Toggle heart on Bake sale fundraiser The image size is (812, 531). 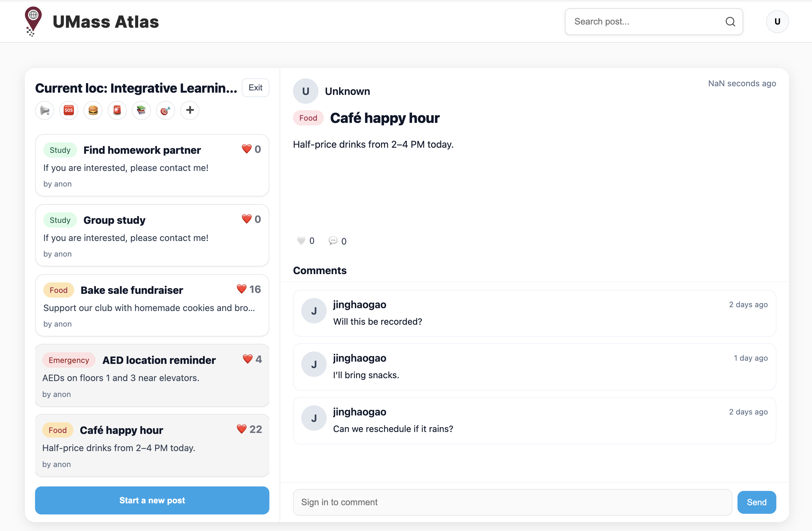(x=242, y=289)
